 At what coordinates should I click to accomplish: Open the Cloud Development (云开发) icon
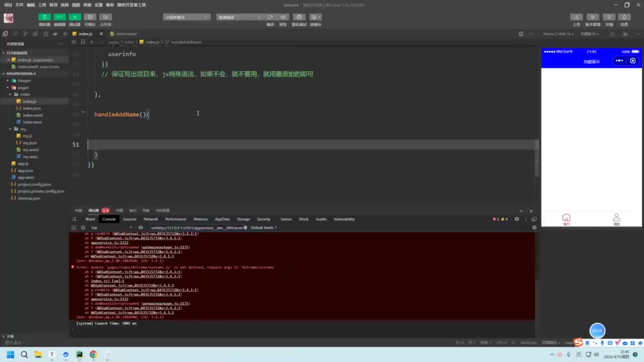point(106,17)
